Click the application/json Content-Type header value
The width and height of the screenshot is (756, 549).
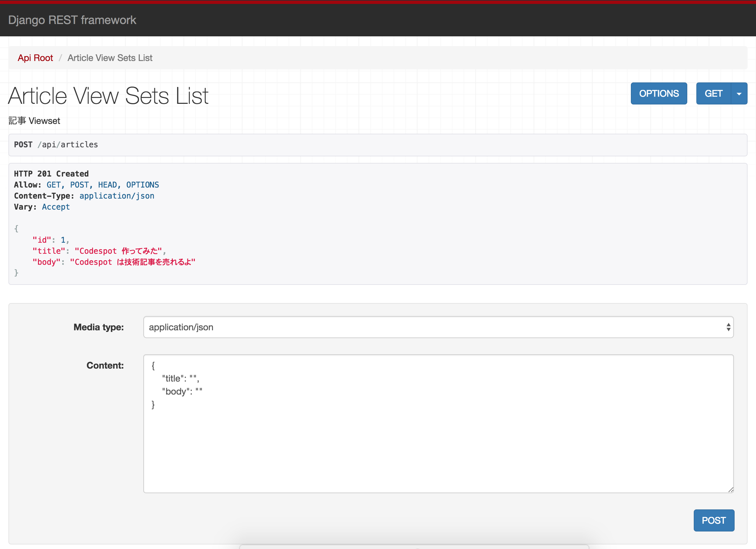tap(117, 196)
